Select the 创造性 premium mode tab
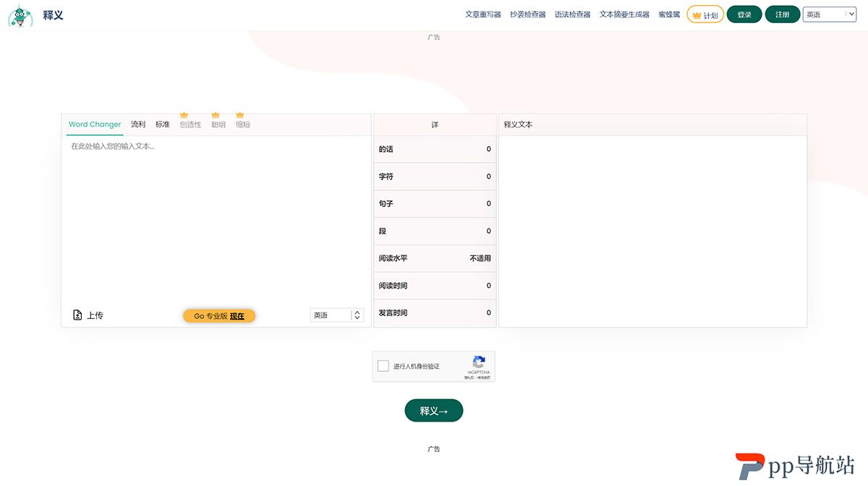This screenshot has height=486, width=868. (190, 124)
